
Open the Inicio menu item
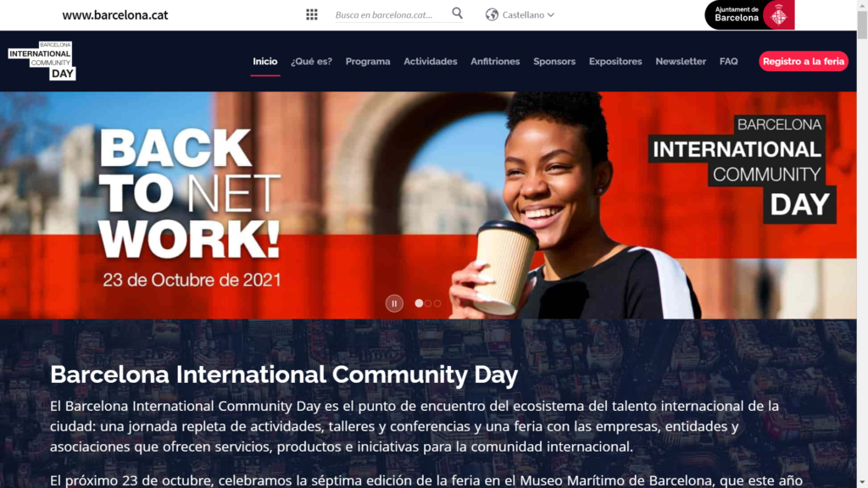(x=265, y=61)
